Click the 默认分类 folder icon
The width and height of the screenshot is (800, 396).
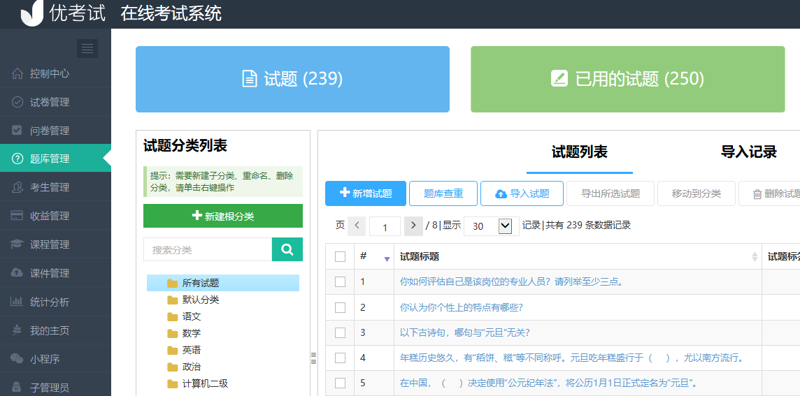pos(172,300)
